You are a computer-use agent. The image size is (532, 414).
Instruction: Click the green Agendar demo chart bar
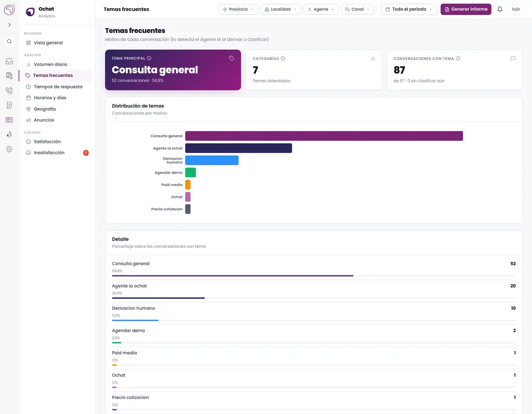coord(191,172)
